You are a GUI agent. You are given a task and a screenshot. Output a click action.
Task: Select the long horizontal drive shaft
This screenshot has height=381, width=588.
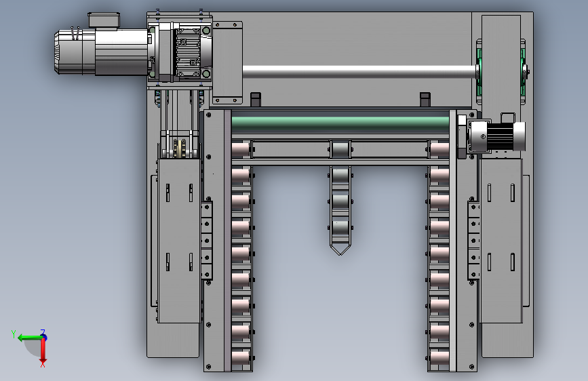[359, 72]
